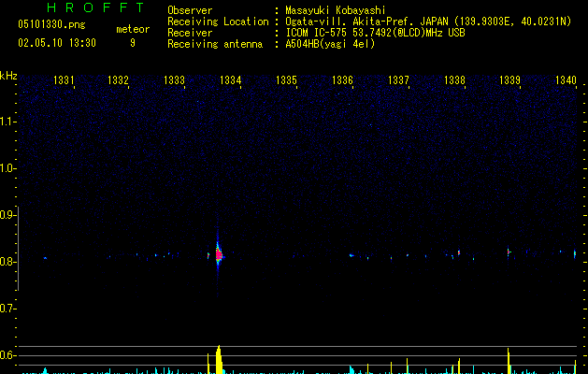Viewport: 588px width, 374px height.
Task: Click the HROFFT title text
Action: (x=95, y=7)
